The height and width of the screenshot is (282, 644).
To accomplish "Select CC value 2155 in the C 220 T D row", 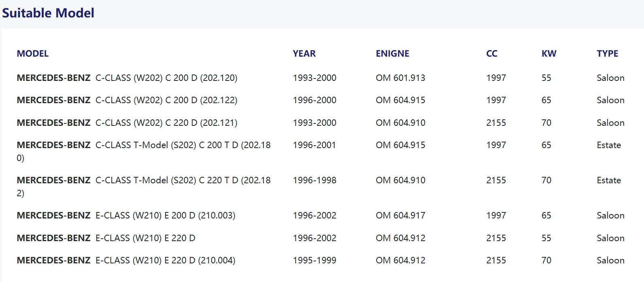I will 496,180.
